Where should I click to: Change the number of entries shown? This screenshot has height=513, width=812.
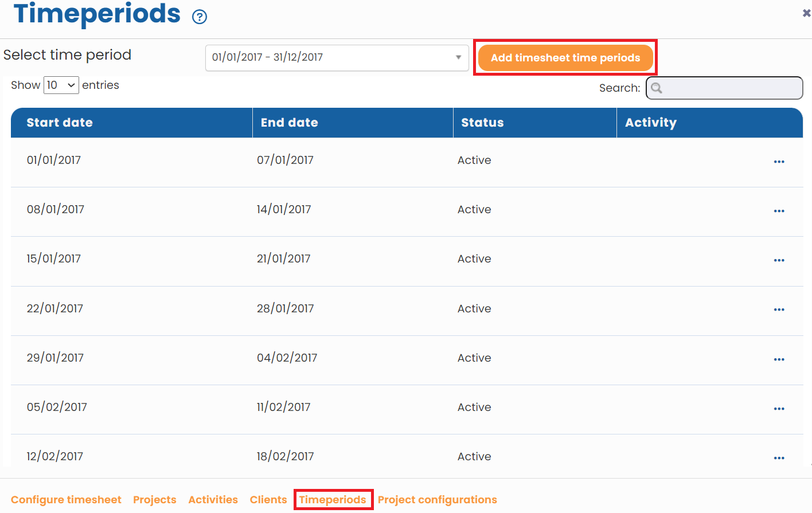click(x=61, y=85)
